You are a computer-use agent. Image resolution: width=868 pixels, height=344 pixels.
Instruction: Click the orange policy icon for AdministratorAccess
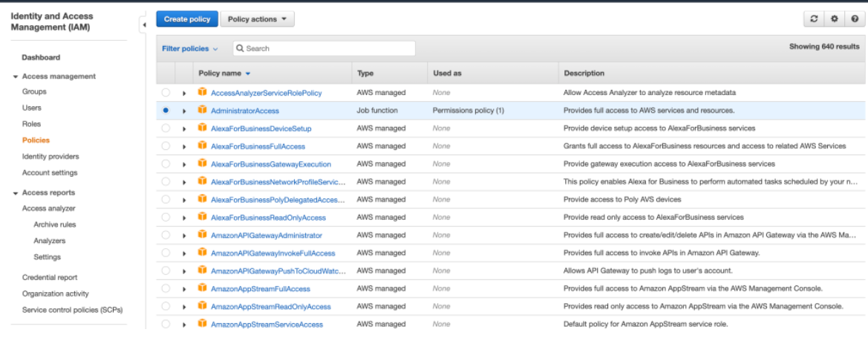(202, 110)
